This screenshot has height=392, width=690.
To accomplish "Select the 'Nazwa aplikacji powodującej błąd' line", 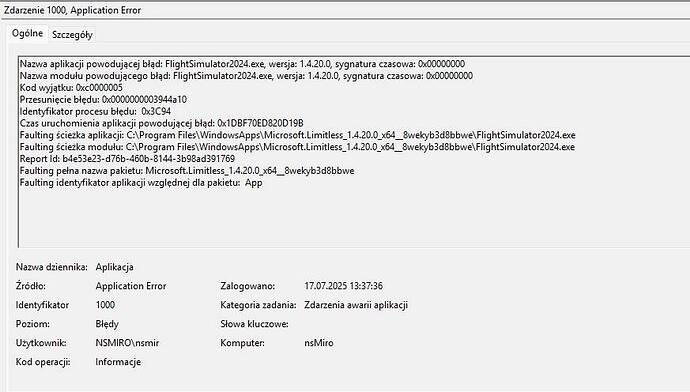I will tap(242, 64).
